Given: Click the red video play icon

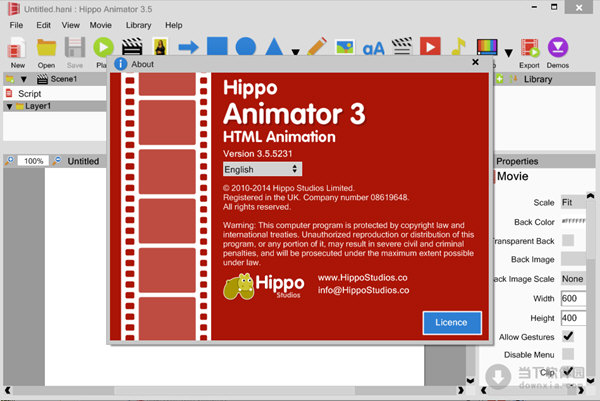Looking at the screenshot, I should [x=430, y=47].
